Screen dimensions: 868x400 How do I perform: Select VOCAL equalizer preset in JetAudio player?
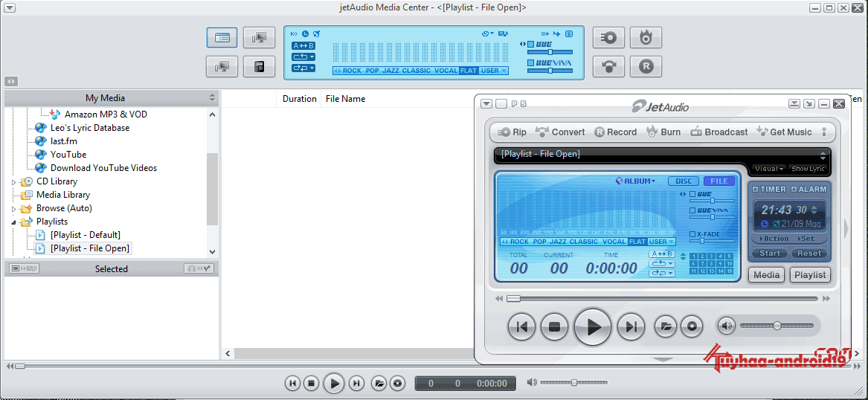coord(614,242)
